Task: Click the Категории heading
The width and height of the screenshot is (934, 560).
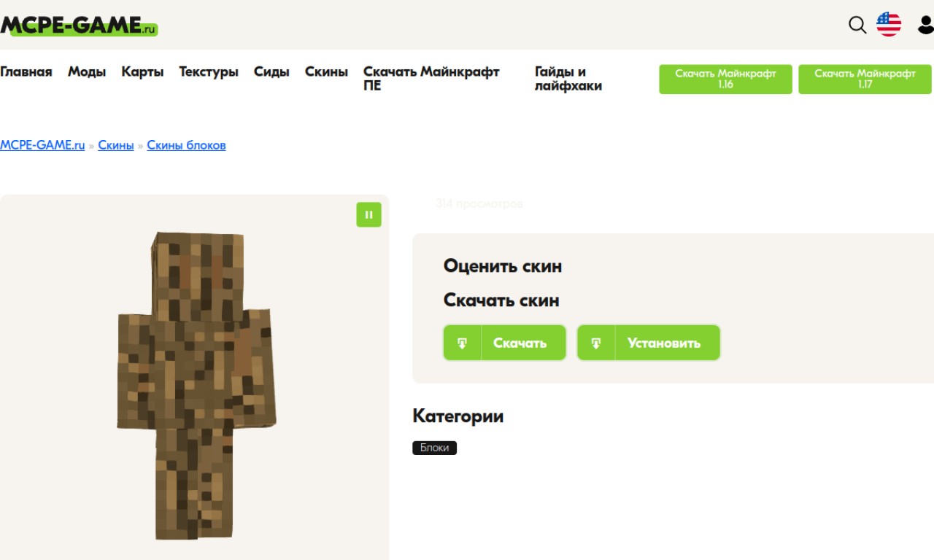Action: click(x=458, y=416)
